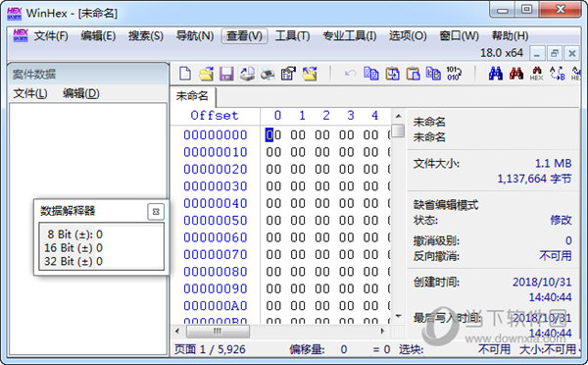Image resolution: width=588 pixels, height=365 pixels.
Task: Click the 32 Bit (±) value row
Action: (x=73, y=261)
